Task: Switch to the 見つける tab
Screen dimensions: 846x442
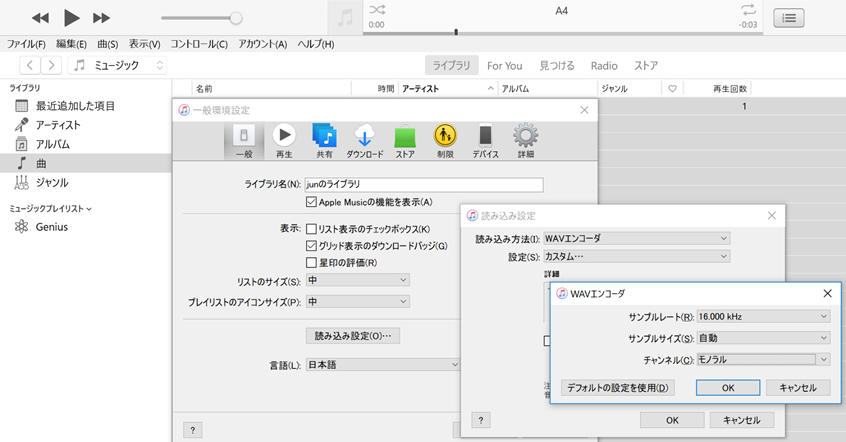Action: click(x=557, y=65)
